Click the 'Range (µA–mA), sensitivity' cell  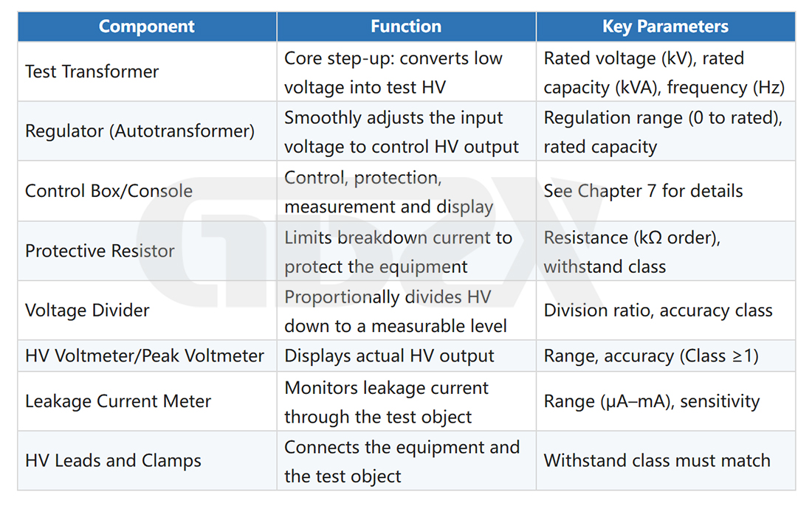click(x=666, y=401)
